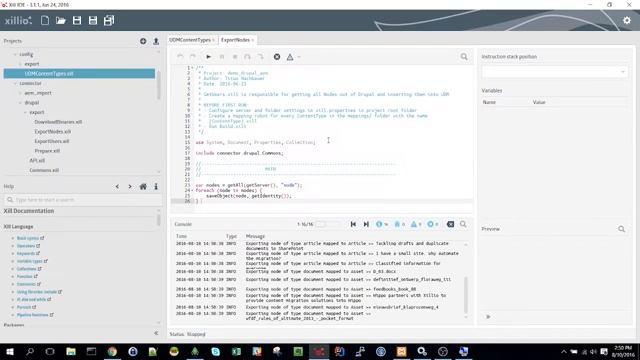This screenshot has height=360, width=640.
Task: Clear breakpoints with the circled X icon
Action: (x=277, y=57)
